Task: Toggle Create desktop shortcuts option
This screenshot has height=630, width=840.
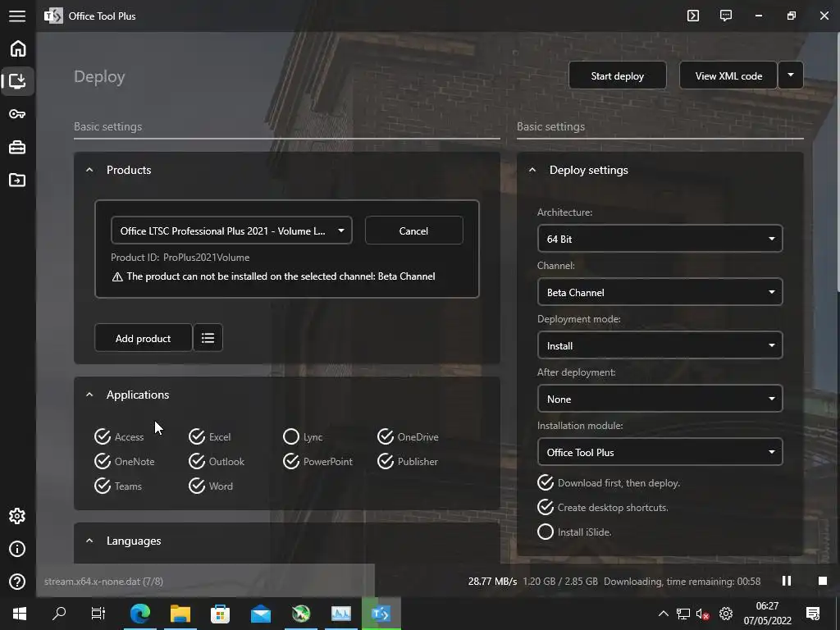Action: coord(603,507)
